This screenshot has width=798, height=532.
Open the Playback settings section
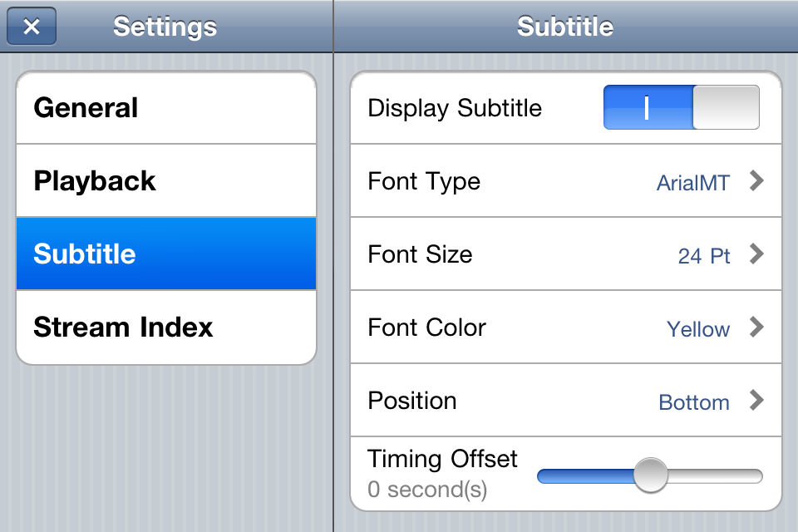pos(166,181)
